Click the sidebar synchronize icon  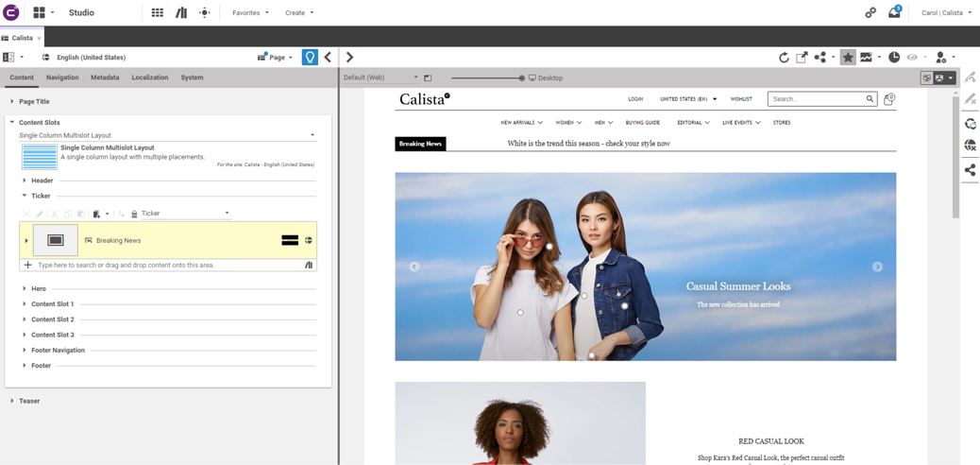pyautogui.click(x=970, y=123)
